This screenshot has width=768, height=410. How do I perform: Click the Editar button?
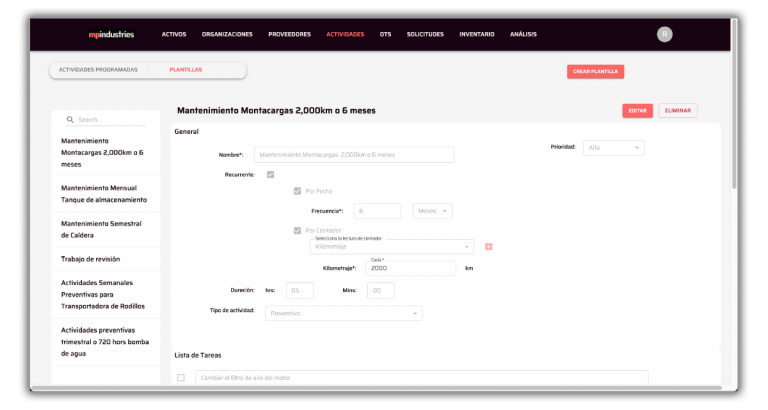[637, 111]
